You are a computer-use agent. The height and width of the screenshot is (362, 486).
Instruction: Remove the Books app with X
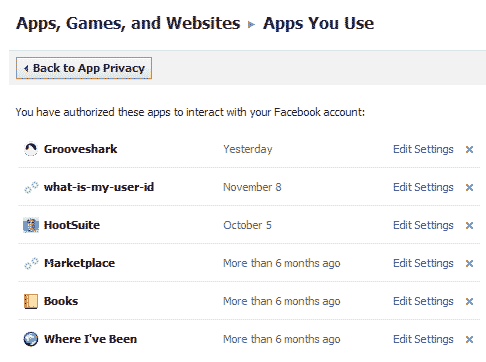(x=469, y=302)
